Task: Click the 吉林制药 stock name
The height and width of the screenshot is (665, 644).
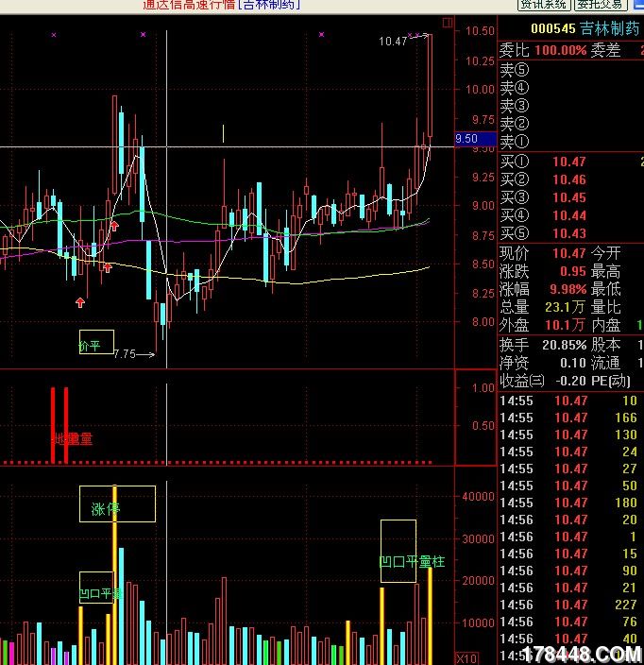Action: click(x=610, y=30)
